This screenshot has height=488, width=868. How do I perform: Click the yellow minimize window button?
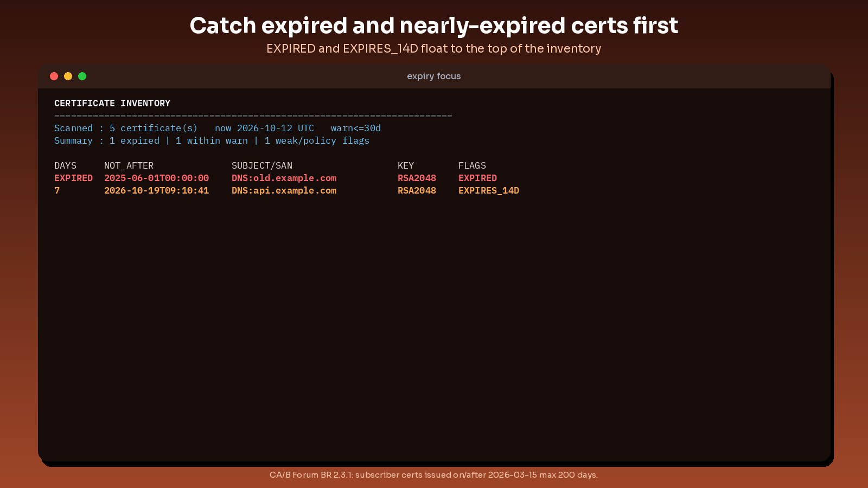point(68,76)
